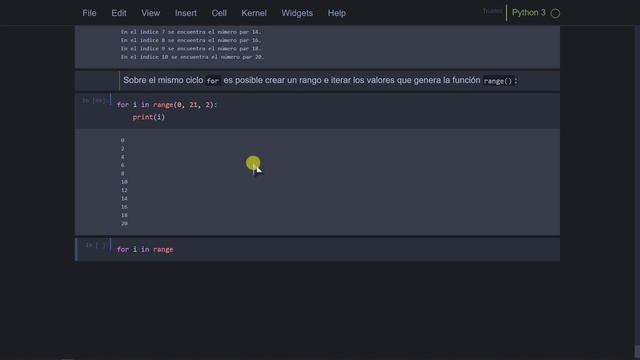Viewport: 640px width, 360px height.
Task: Click the Trusted notebook indicator
Action: [x=492, y=11]
